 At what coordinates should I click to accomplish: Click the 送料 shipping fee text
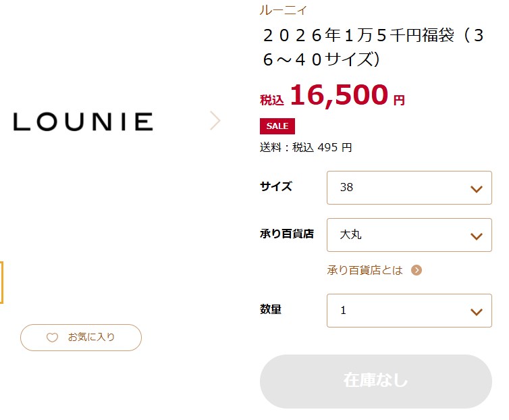[x=306, y=147]
